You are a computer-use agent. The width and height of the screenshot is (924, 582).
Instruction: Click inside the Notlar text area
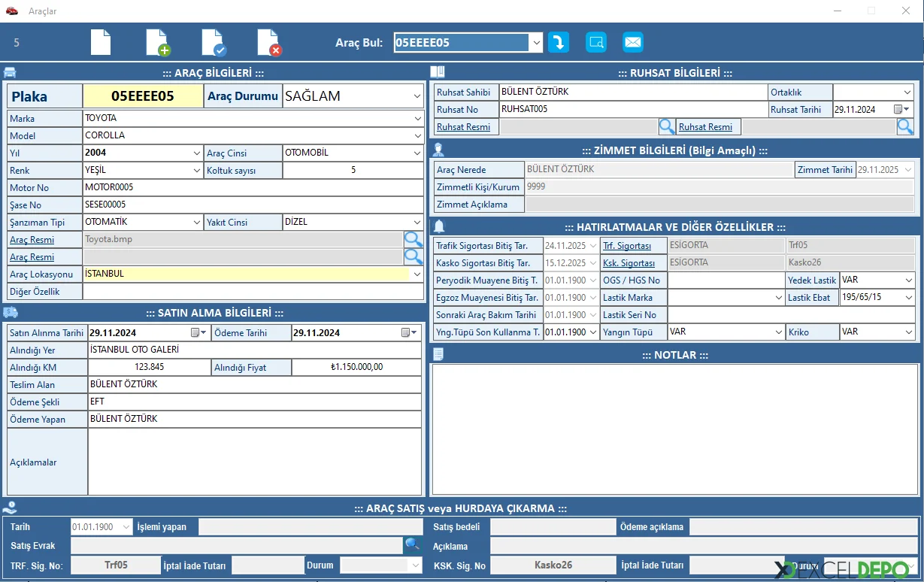[674, 429]
